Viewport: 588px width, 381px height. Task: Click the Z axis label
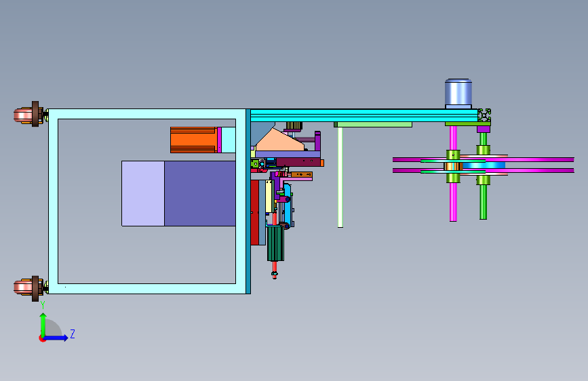coord(73,334)
